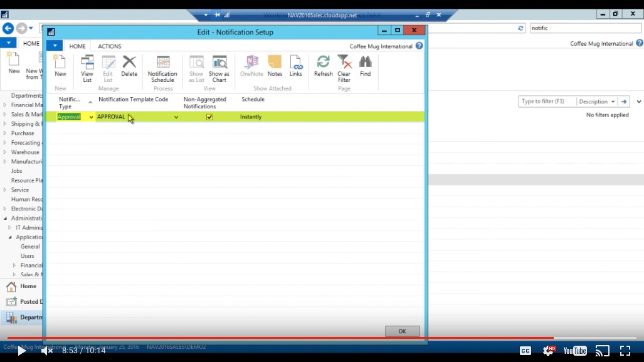
Task: Expand the Service tree node
Action: [x=5, y=190]
